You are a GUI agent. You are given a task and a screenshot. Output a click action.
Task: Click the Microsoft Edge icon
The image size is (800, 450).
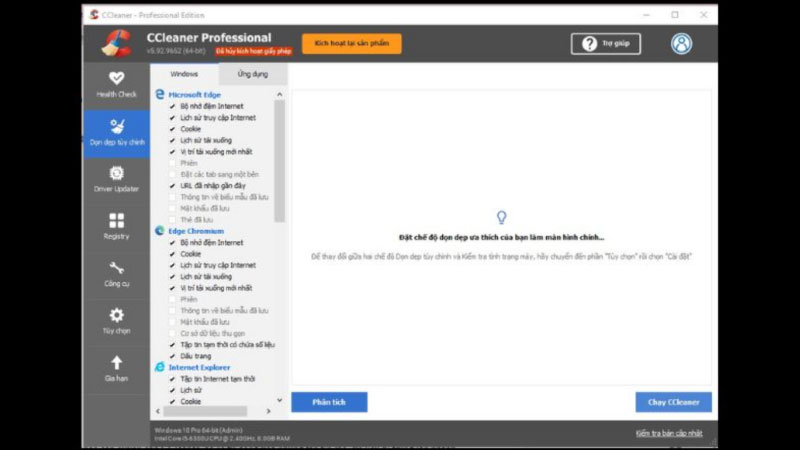[x=160, y=94]
